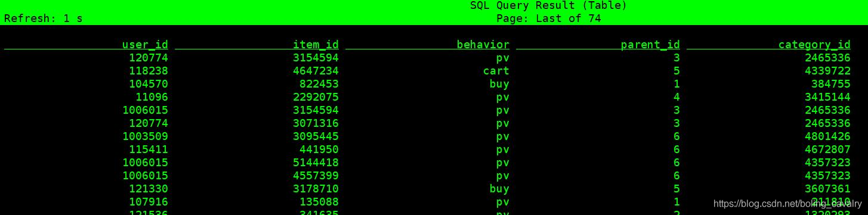This screenshot has width=868, height=215.
Task: Click "buy" in the row of user 121330
Action: click(499, 189)
